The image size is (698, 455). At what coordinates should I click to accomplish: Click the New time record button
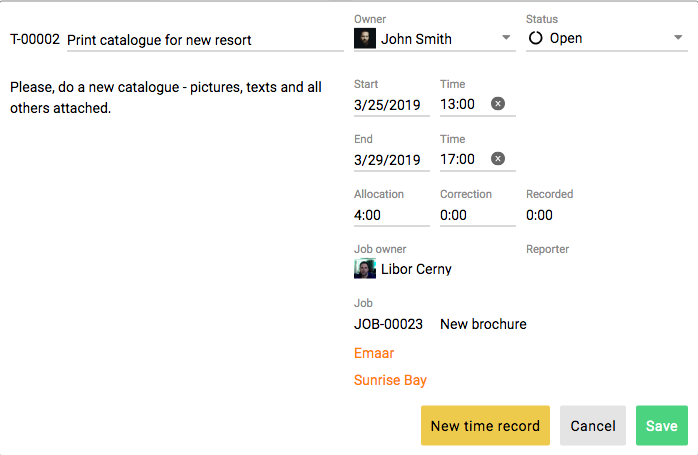click(x=485, y=426)
